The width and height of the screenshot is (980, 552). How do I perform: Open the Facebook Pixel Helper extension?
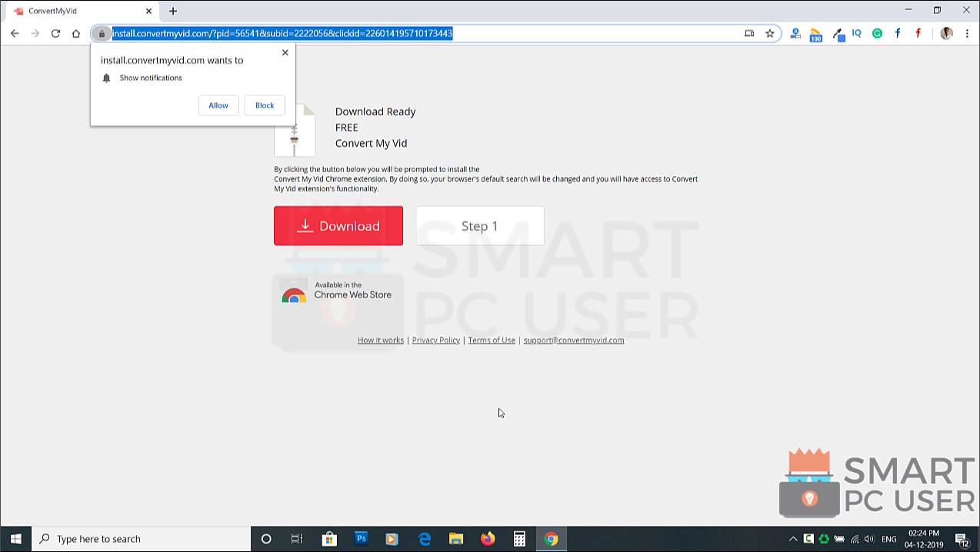coord(897,33)
